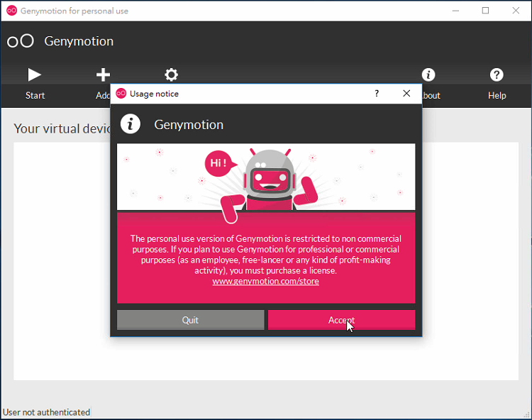Screen dimensions: 532x420
Task: Click the About info icon in toolbar
Action: 428,74
